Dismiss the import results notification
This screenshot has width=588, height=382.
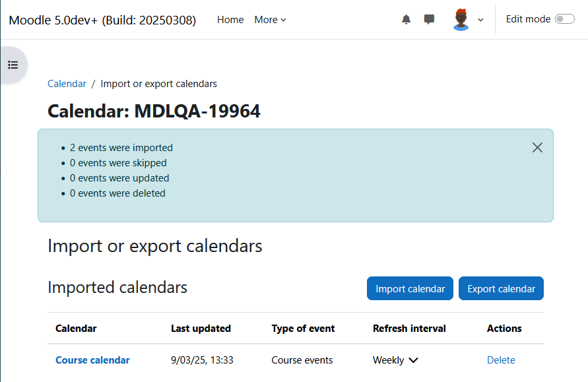(x=537, y=148)
